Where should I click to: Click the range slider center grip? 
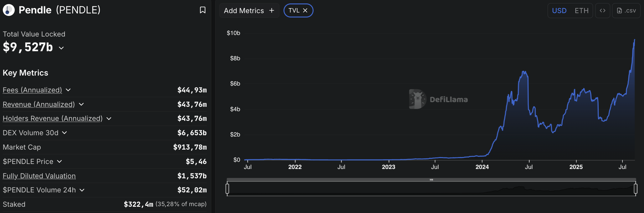(x=431, y=180)
